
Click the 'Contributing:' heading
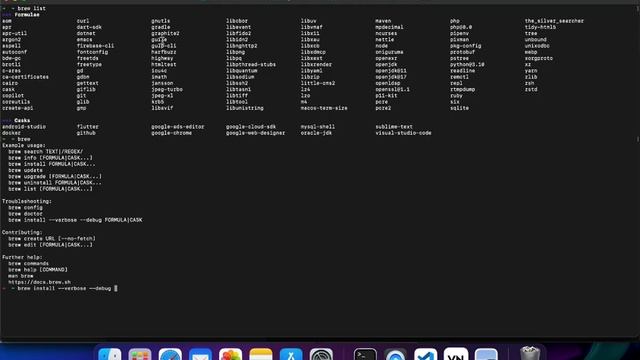[x=22, y=232]
